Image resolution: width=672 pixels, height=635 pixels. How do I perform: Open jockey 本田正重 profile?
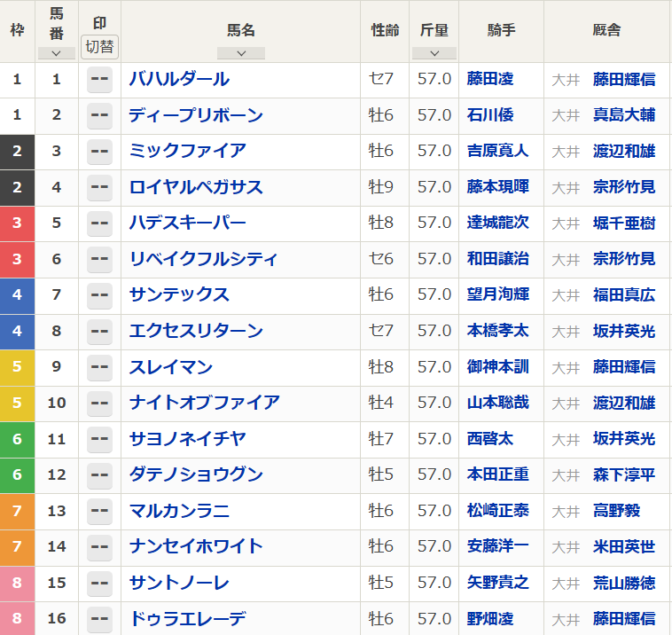498,474
